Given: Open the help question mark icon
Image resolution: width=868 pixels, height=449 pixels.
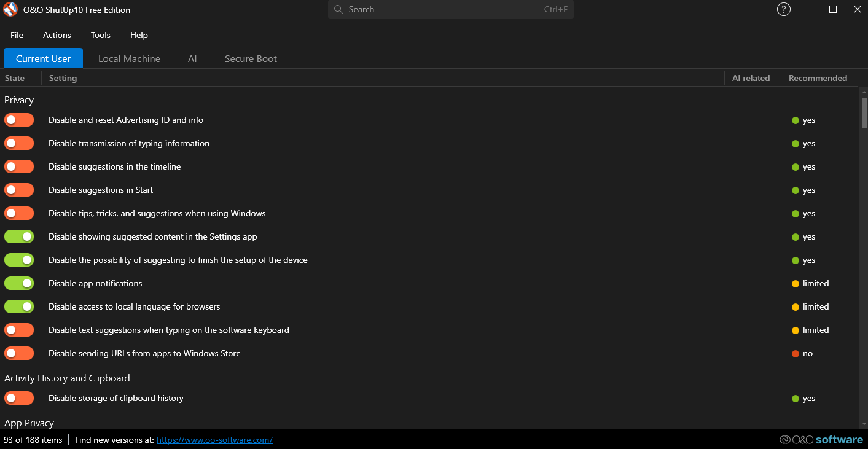Looking at the screenshot, I should click(784, 9).
